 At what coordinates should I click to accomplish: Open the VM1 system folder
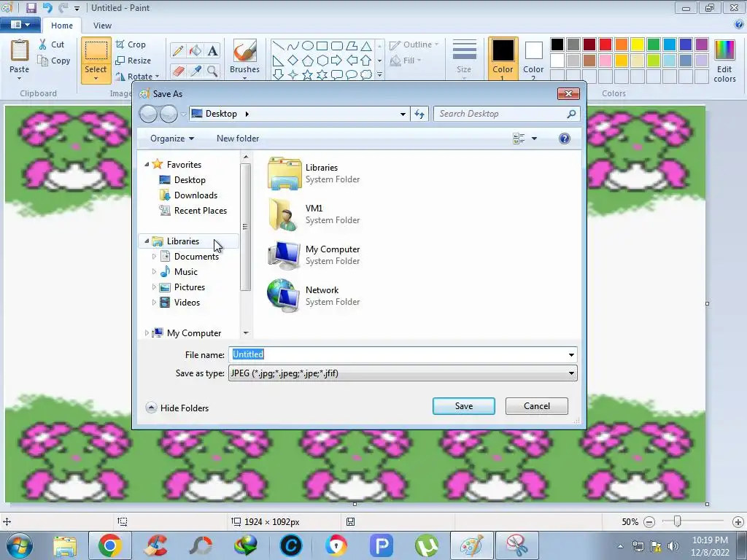[x=314, y=214]
